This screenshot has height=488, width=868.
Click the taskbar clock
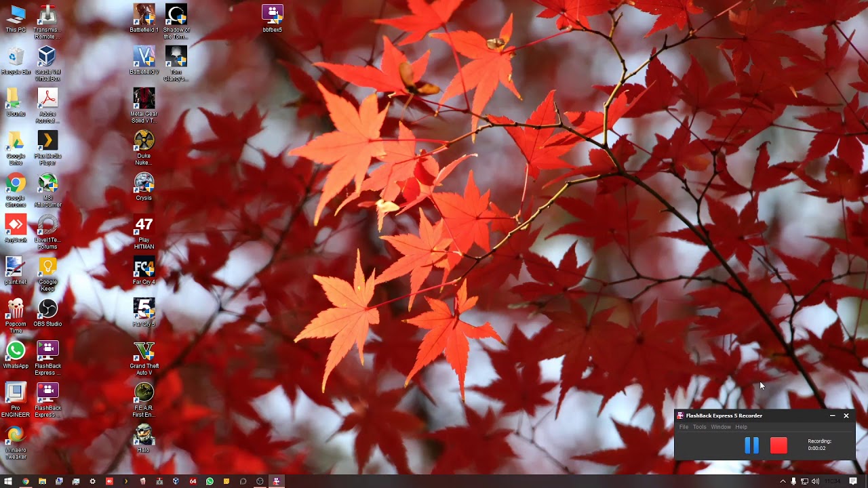point(831,481)
